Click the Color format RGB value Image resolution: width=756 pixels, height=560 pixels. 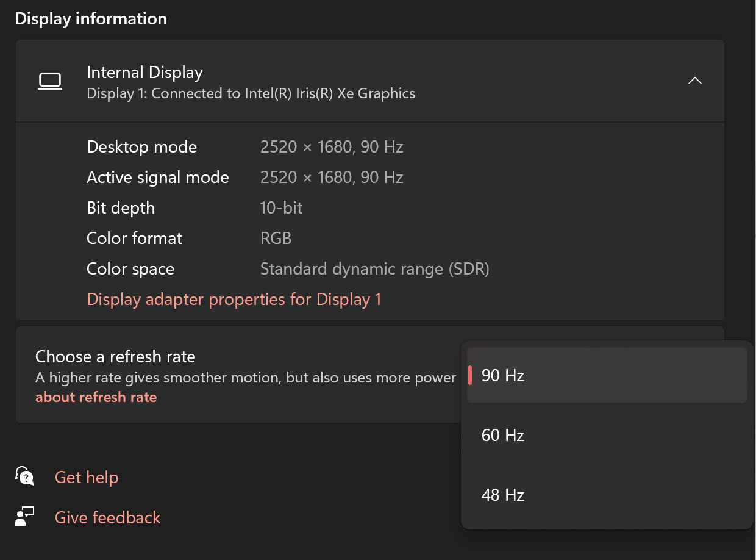point(276,239)
